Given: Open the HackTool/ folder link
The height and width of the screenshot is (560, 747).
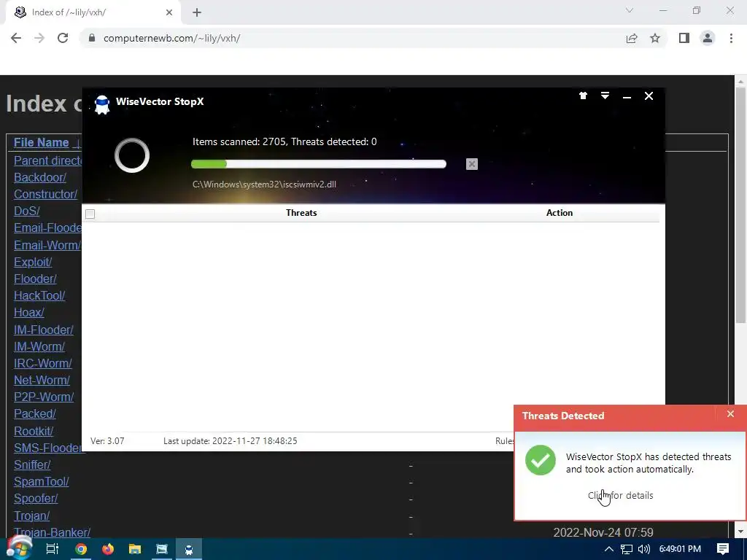Looking at the screenshot, I should coord(39,296).
